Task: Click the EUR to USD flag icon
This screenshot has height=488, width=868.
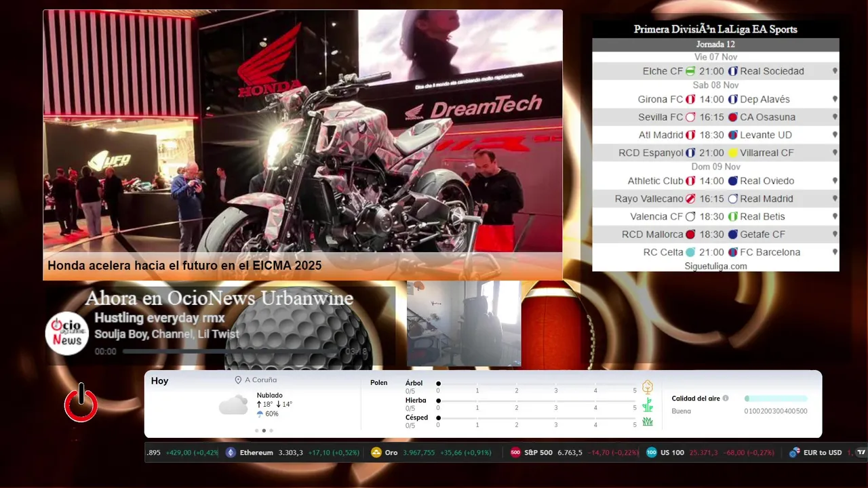Action: [794, 453]
